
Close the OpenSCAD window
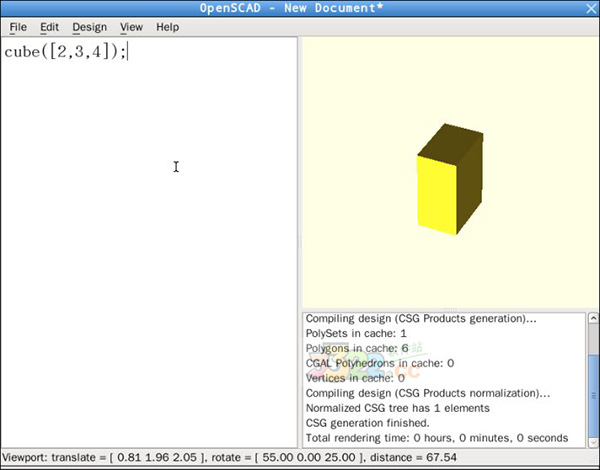coord(592,8)
